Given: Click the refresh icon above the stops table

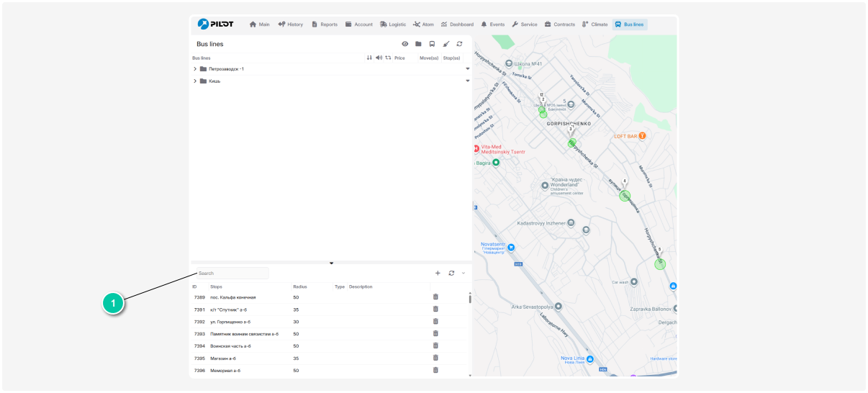Looking at the screenshot, I should [451, 274].
